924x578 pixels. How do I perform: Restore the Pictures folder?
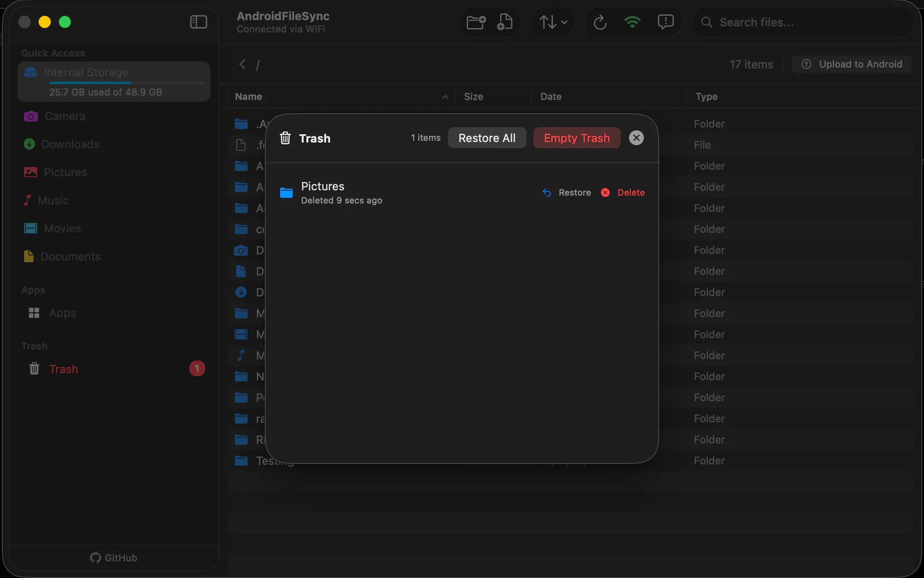(x=567, y=193)
